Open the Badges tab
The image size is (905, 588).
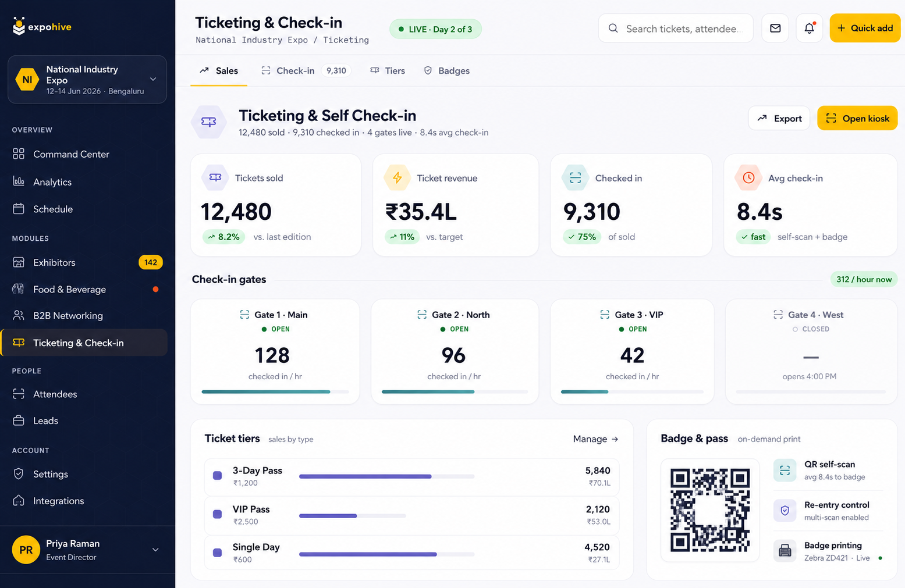pyautogui.click(x=446, y=70)
